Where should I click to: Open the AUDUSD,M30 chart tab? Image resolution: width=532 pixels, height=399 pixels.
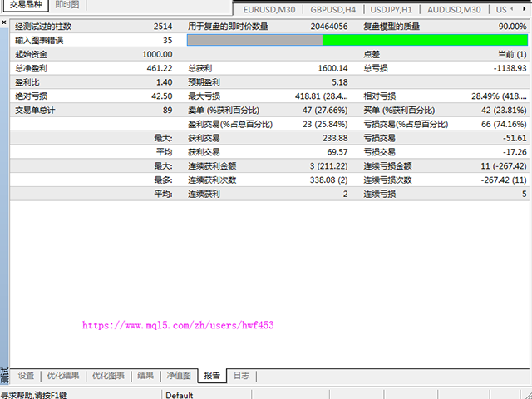(453, 10)
